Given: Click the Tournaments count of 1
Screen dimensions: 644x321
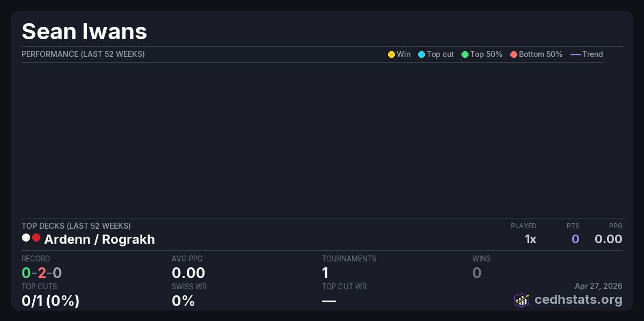Looking at the screenshot, I should [325, 273].
